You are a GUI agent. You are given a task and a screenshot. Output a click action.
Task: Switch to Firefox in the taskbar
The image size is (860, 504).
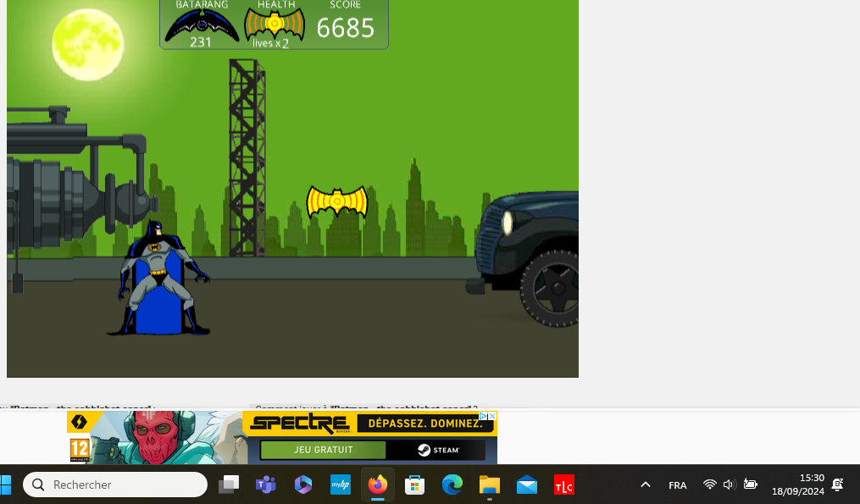(x=378, y=485)
